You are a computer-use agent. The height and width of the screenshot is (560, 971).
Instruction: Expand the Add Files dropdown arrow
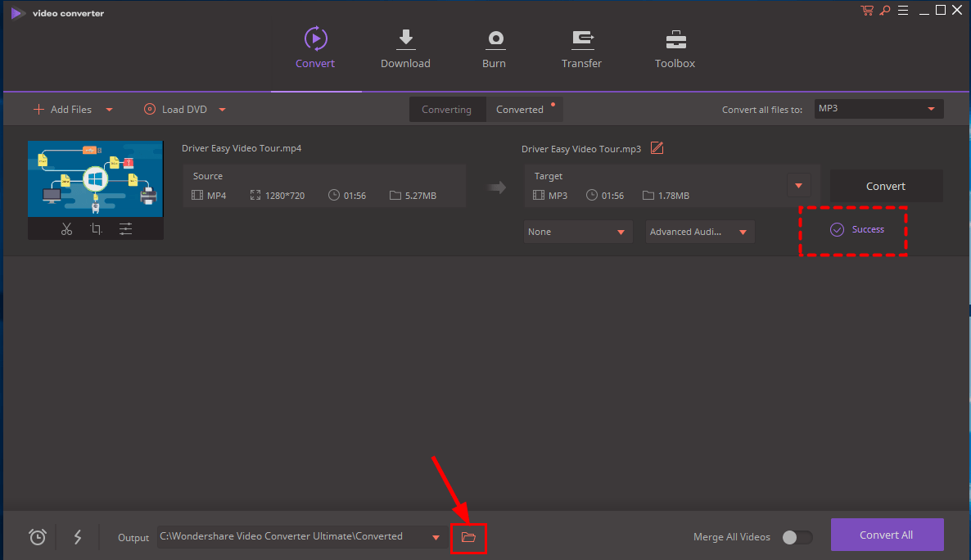[x=109, y=109]
